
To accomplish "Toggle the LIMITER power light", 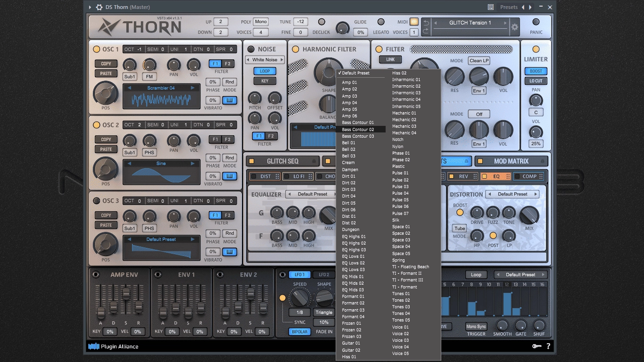I will (536, 49).
